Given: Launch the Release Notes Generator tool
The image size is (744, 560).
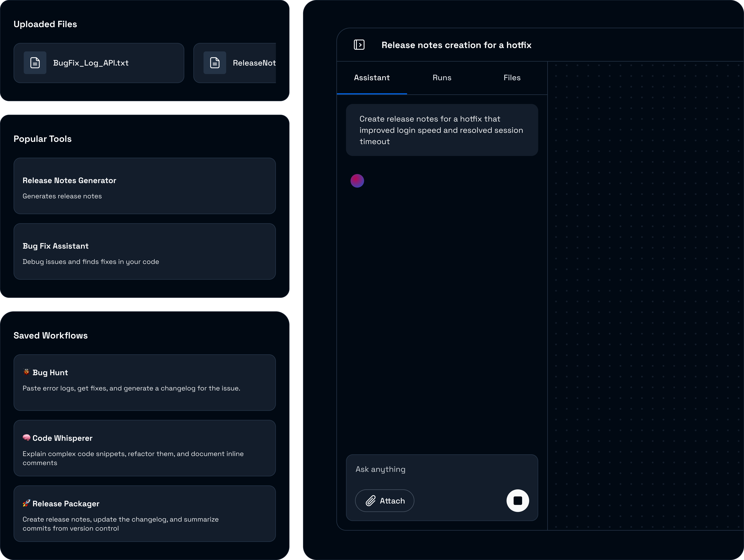Looking at the screenshot, I should click(145, 186).
